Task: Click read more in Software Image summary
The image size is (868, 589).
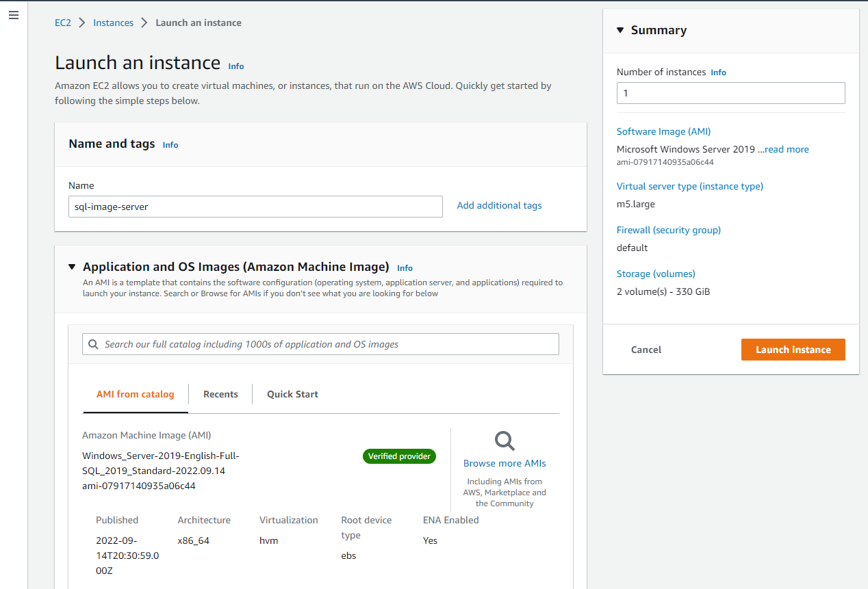Action: coord(787,149)
